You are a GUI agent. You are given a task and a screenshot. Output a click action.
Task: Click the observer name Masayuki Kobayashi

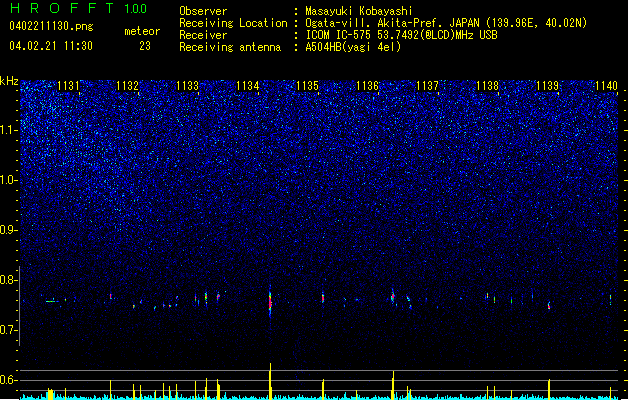pyautogui.click(x=359, y=11)
